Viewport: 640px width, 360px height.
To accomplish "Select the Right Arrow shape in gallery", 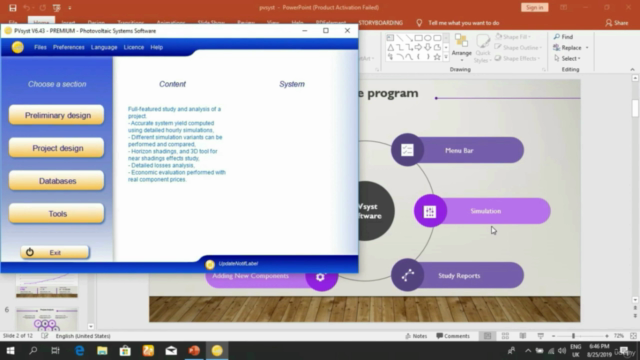I will (418, 47).
